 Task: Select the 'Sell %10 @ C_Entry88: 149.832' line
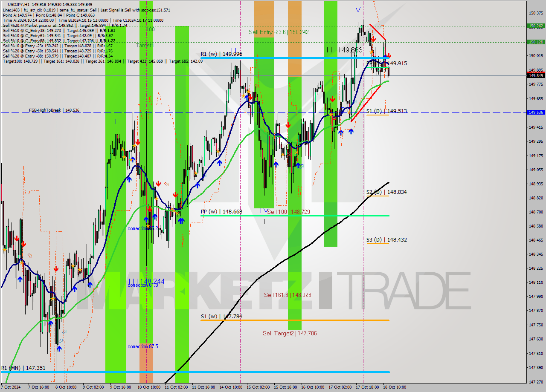pyautogui.click(x=59, y=40)
